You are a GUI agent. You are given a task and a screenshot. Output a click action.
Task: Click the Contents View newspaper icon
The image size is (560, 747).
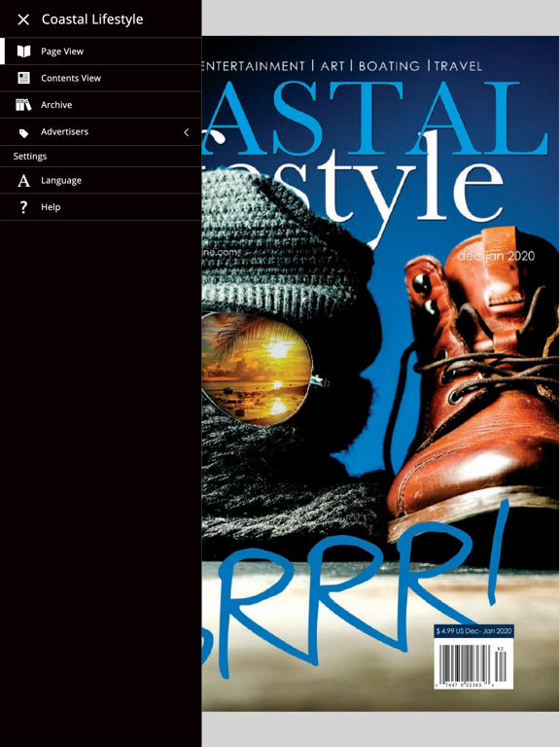pos(23,78)
